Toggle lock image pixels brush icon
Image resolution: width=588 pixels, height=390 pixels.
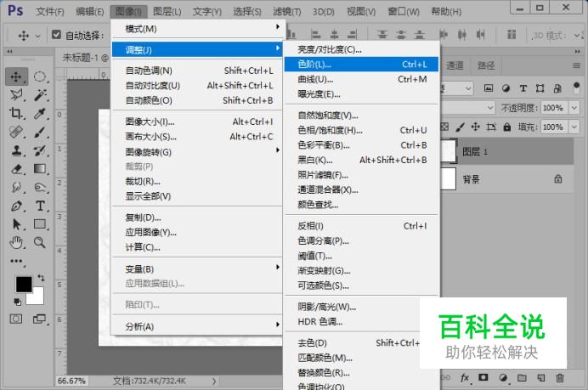pos(460,127)
